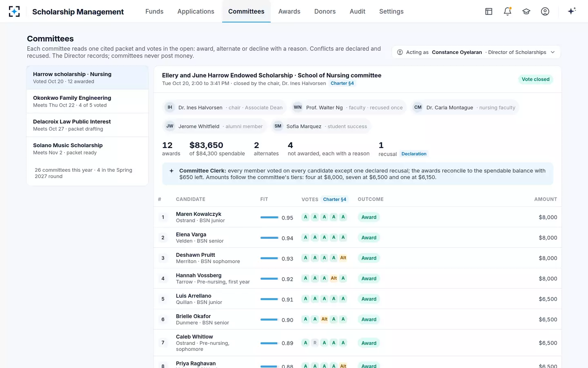Select the Okonkwo Family Engineering committee
Screen dimensions: 588x368
(87, 101)
